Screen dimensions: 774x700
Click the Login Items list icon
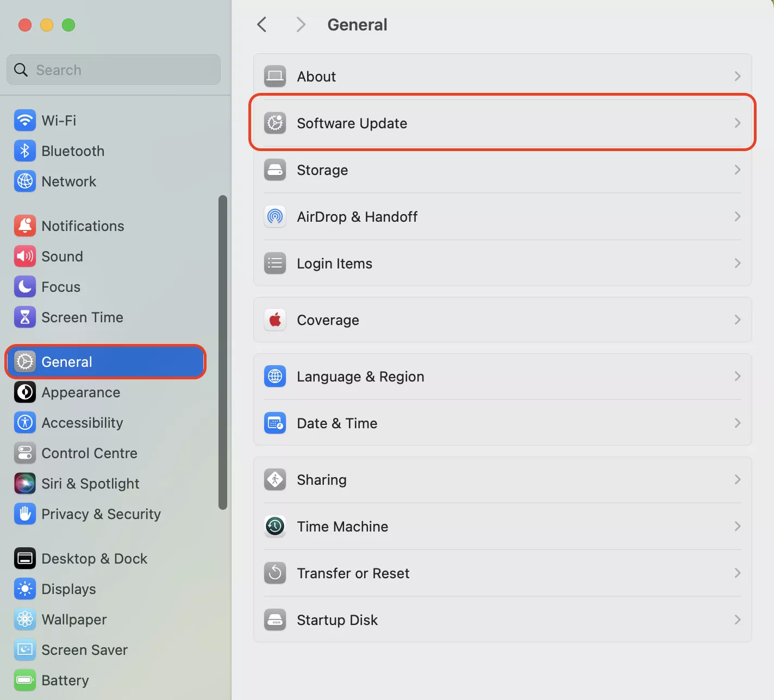coord(275,263)
